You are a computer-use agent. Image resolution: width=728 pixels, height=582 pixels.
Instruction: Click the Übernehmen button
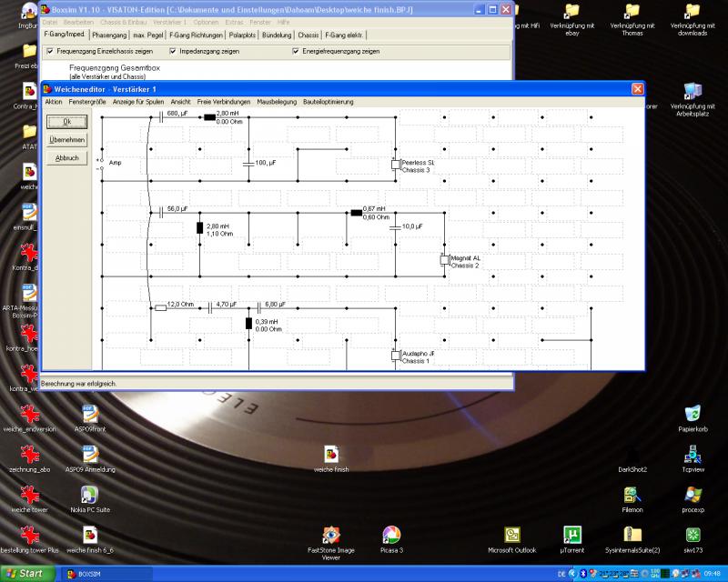coord(66,140)
